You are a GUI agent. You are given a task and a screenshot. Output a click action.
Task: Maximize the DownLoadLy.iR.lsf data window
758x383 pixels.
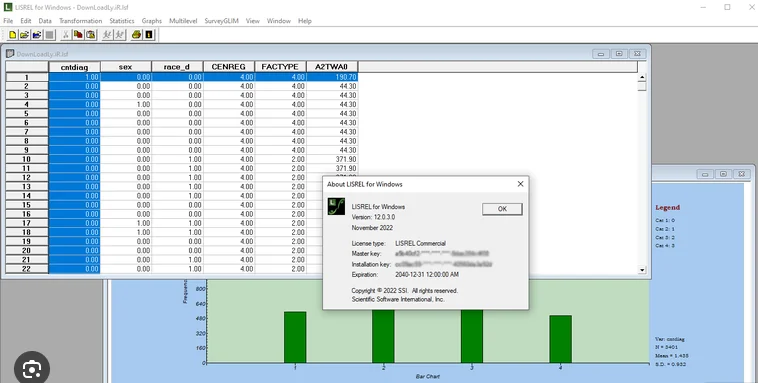click(619, 54)
